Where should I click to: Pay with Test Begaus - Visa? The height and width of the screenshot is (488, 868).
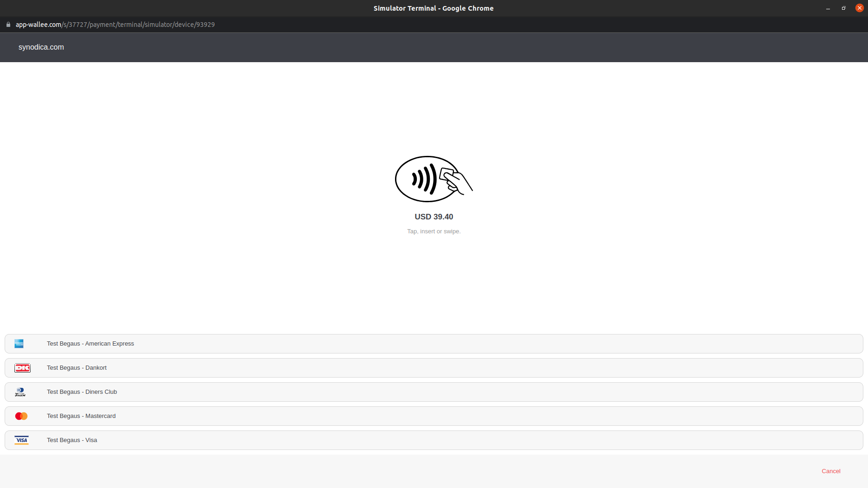(x=434, y=440)
